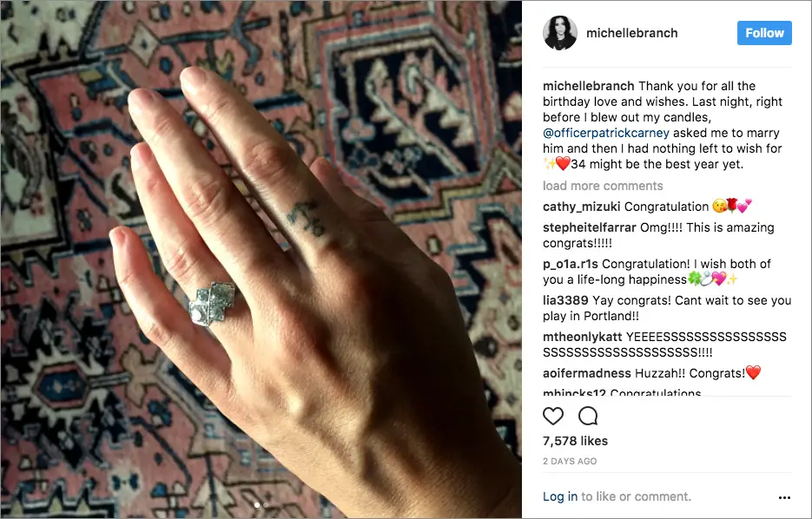812x519 pixels.
Task: Open michellebranch profile picture avatar
Action: [x=560, y=33]
